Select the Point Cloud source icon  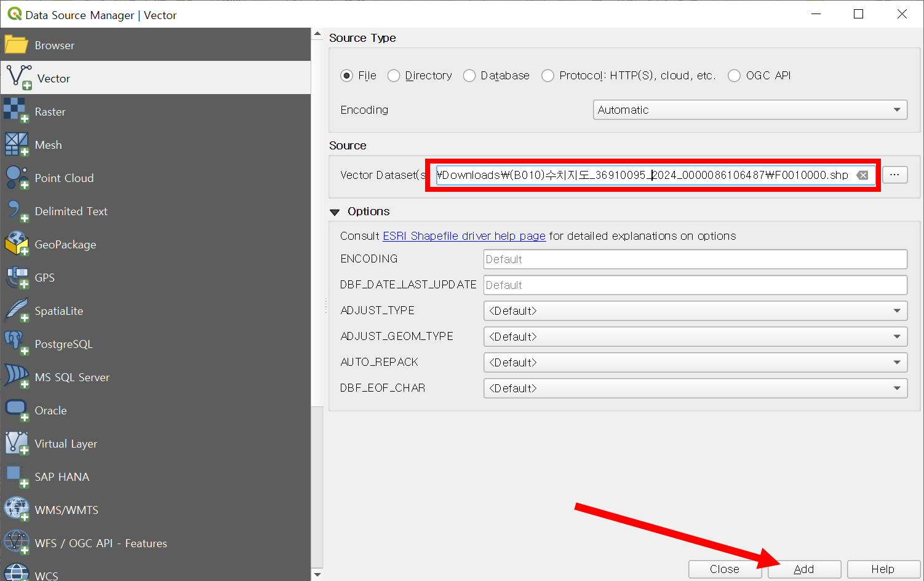[16, 178]
